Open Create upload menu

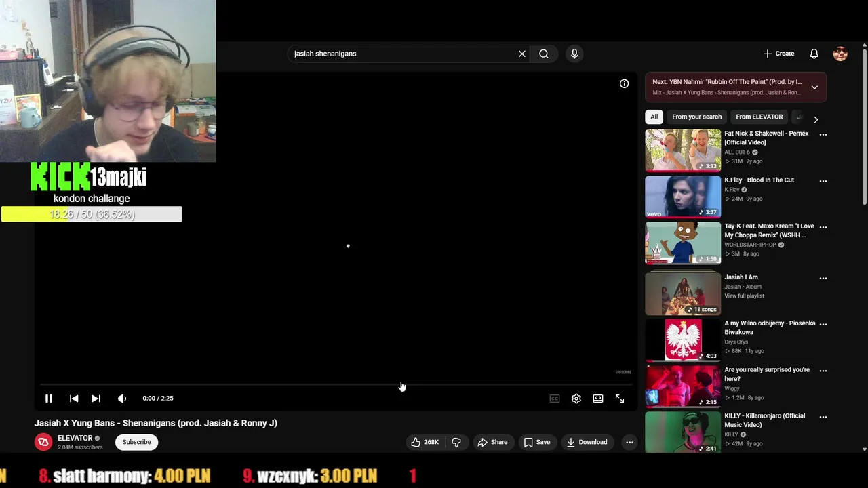tap(778, 54)
